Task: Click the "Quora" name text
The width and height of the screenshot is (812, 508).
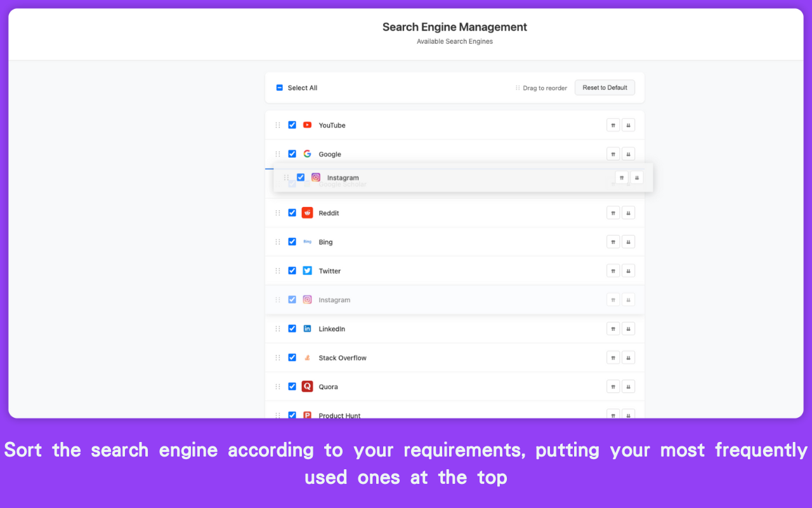Action: click(328, 387)
